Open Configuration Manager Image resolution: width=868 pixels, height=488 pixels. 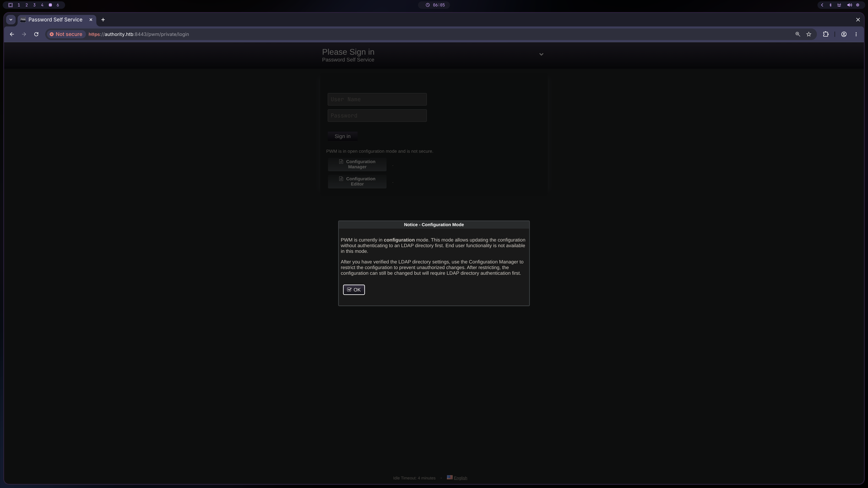click(357, 164)
